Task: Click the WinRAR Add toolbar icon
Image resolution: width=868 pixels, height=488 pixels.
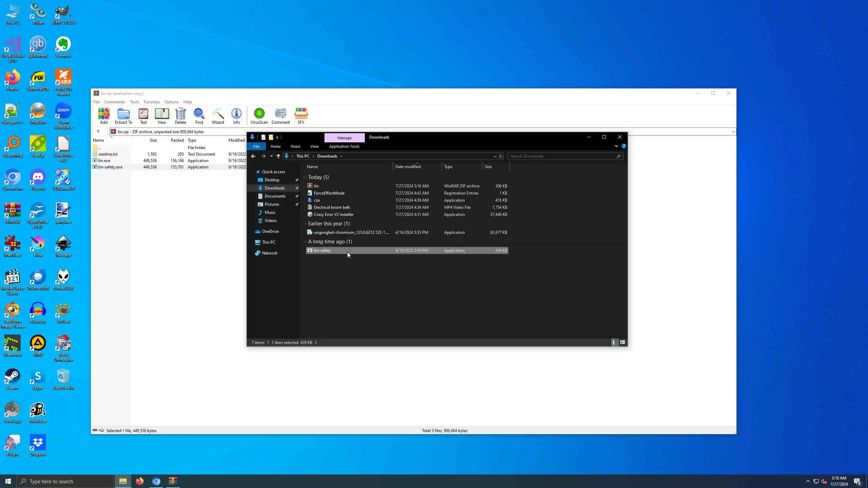Action: (x=104, y=116)
